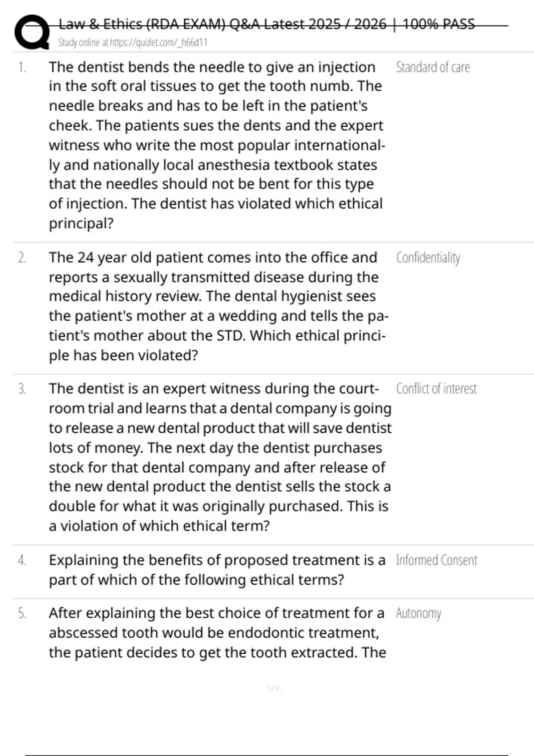Open the quizlet.com study online link
Screen dimensions: 534x756
(x=133, y=43)
